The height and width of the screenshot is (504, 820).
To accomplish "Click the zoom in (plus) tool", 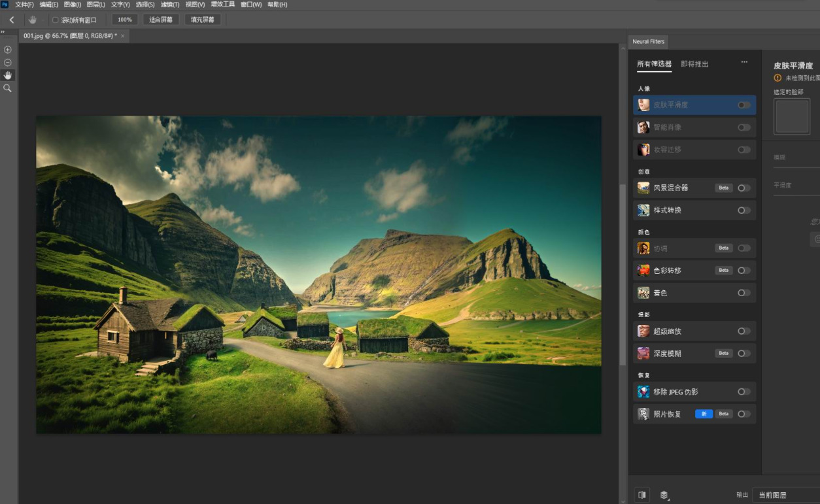I will tap(8, 50).
